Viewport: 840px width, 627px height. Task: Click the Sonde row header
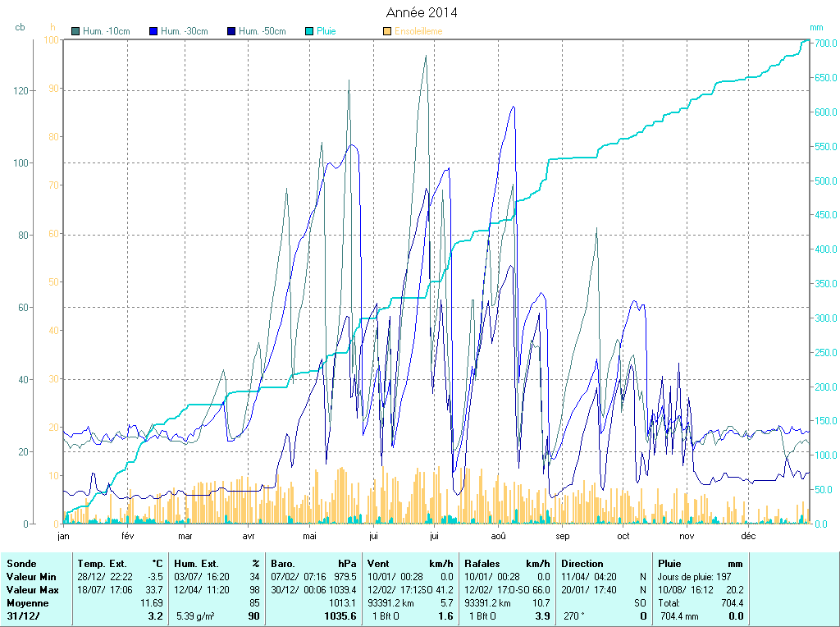[21, 564]
